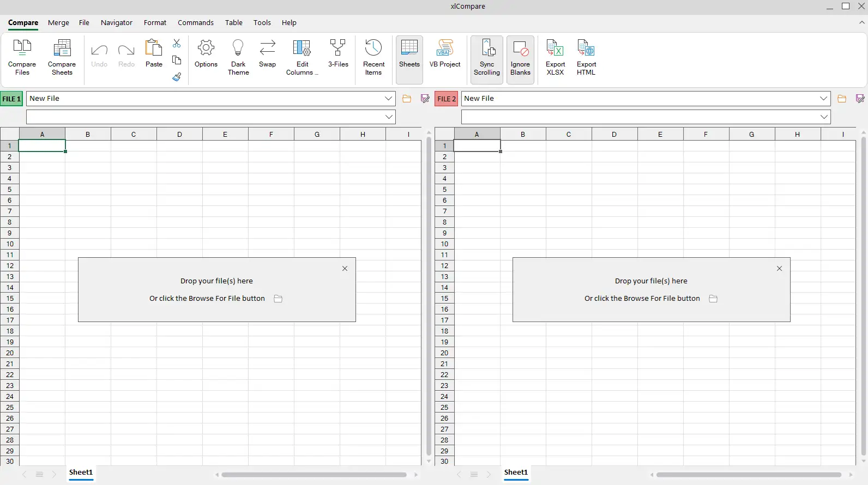Select column G header in right pane
The width and height of the screenshot is (868, 485).
(x=751, y=134)
